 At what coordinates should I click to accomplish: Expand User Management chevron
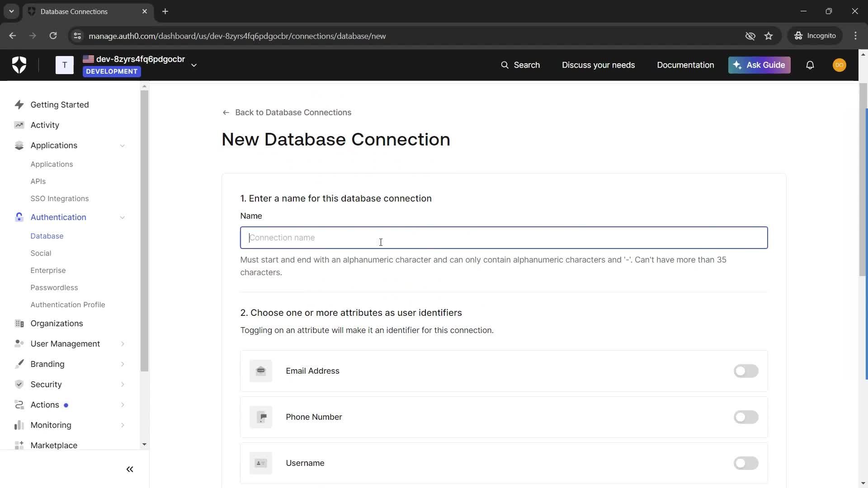[123, 344]
